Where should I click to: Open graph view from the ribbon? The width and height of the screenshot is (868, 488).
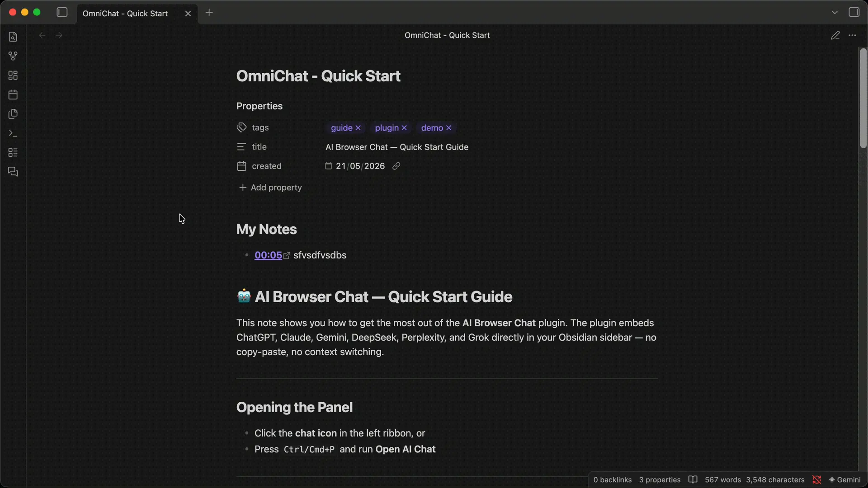(13, 56)
